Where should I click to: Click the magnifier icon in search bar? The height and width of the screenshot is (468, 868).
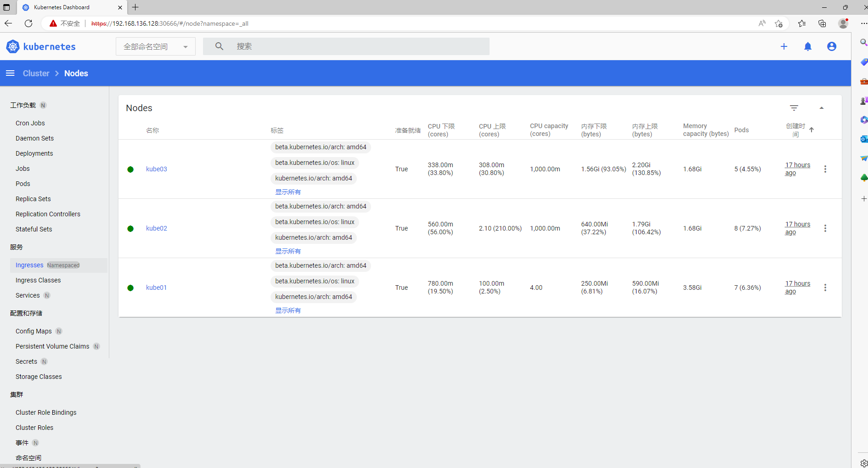pos(220,46)
